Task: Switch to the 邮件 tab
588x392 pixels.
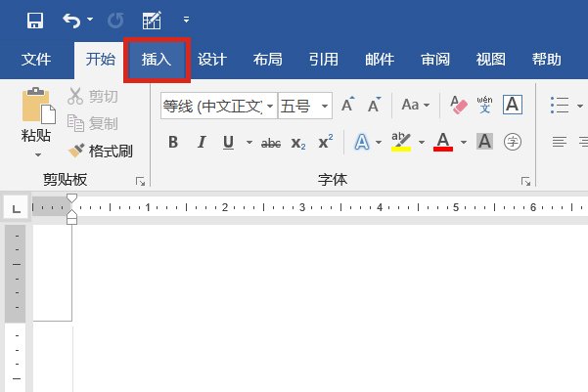Action: pos(380,60)
